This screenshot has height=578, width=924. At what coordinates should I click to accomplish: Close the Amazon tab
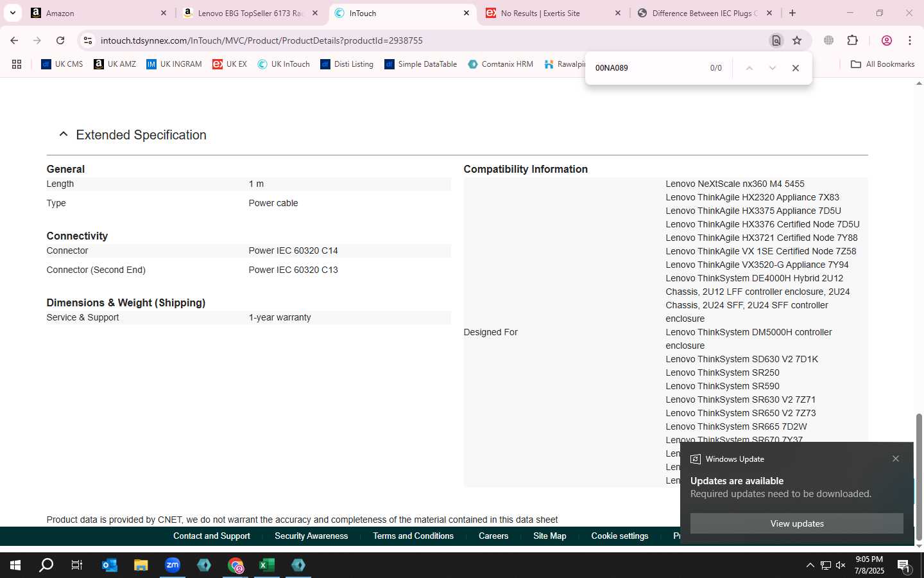(163, 13)
